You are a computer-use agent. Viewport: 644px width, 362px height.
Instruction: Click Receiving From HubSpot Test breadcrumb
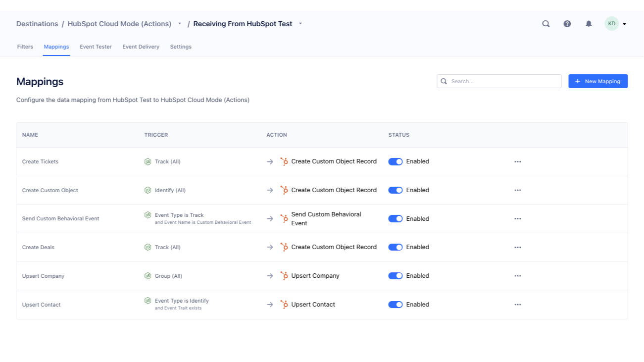[x=243, y=24]
